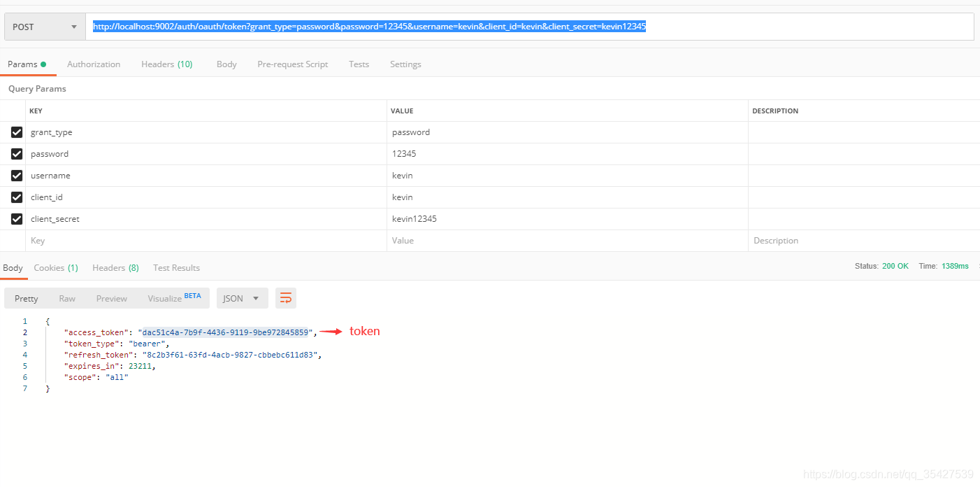This screenshot has width=980, height=487.
Task: Open the Pre-request Script tab
Action: 292,64
